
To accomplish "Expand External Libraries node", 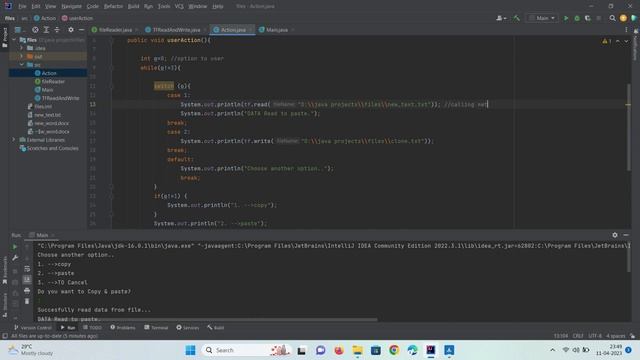I will pos(14,140).
